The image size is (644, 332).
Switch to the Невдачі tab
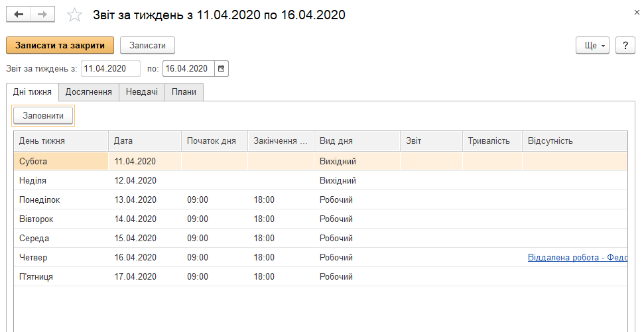(x=142, y=92)
